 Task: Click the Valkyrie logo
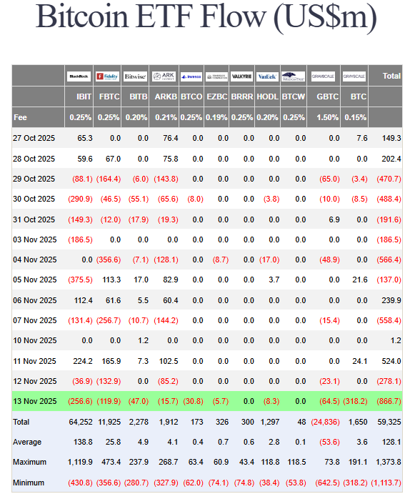pyautogui.click(x=242, y=76)
